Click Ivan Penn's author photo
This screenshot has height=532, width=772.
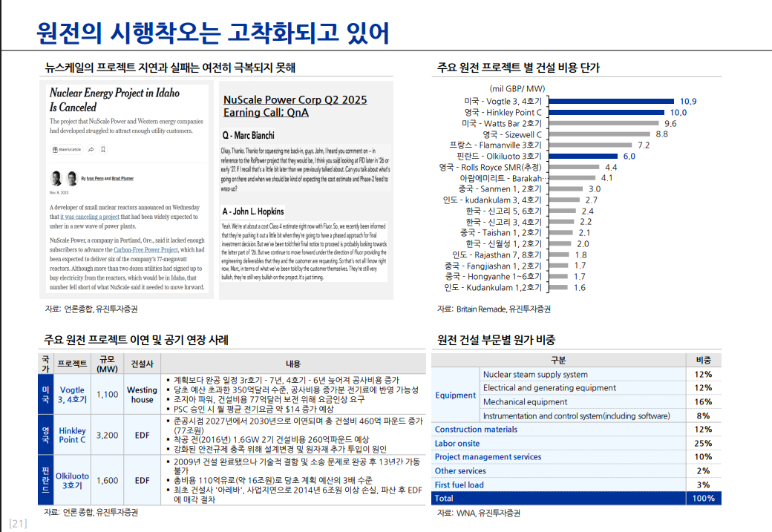[56, 179]
